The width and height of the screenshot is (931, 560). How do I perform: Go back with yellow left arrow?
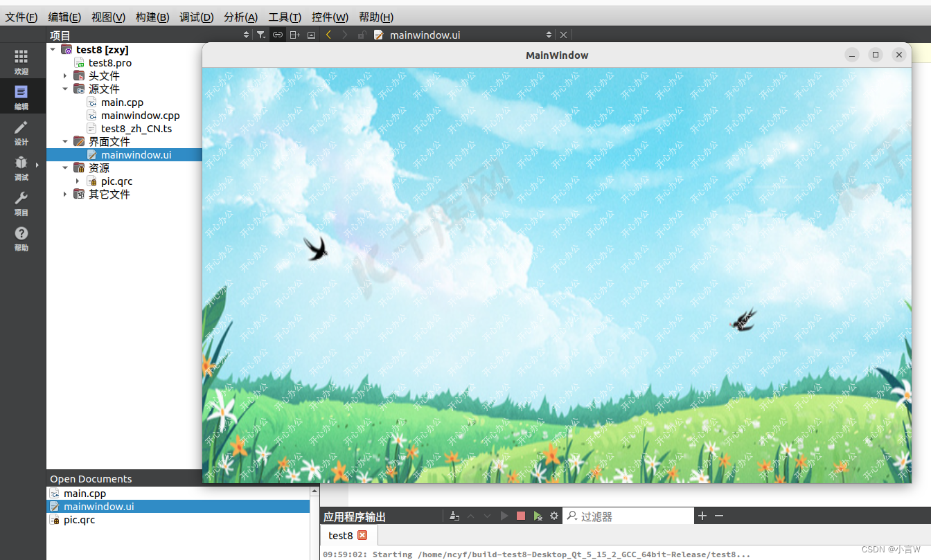pyautogui.click(x=328, y=35)
